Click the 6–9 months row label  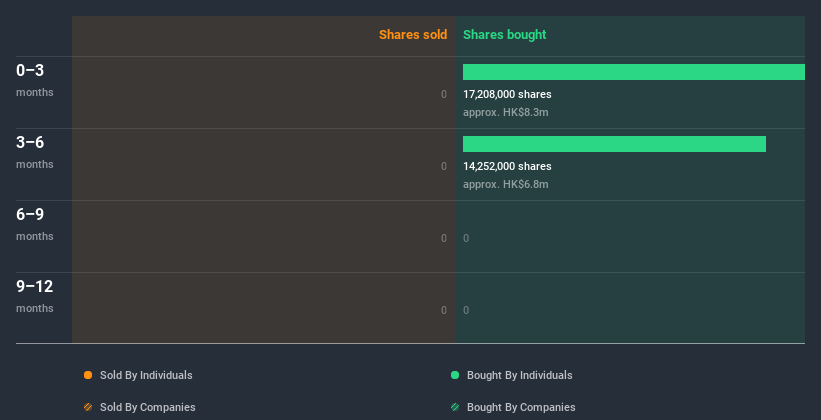tap(35, 224)
